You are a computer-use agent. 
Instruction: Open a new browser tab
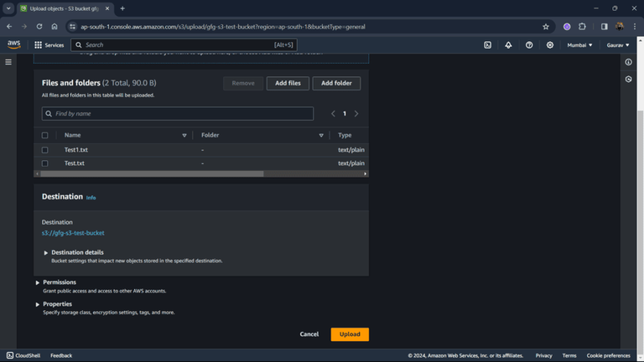click(x=122, y=8)
